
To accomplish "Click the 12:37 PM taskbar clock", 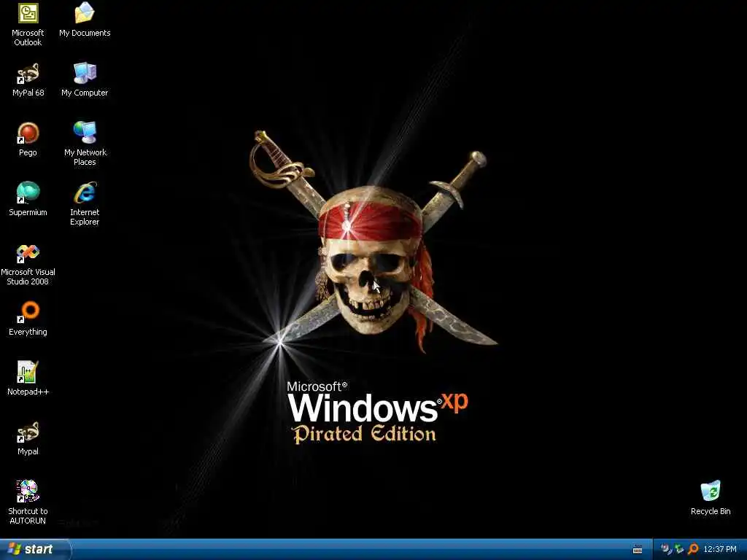I will click(720, 549).
